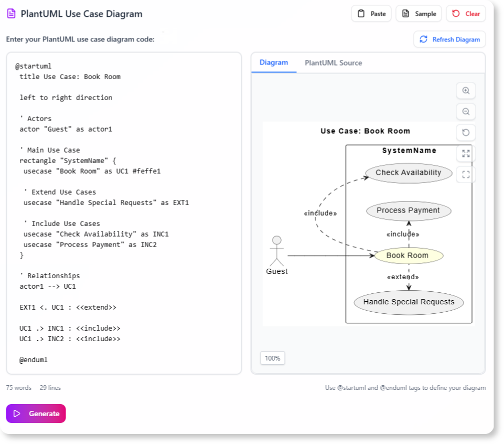Click the Sample button
Viewport: 504px width, 445px height.
point(418,13)
